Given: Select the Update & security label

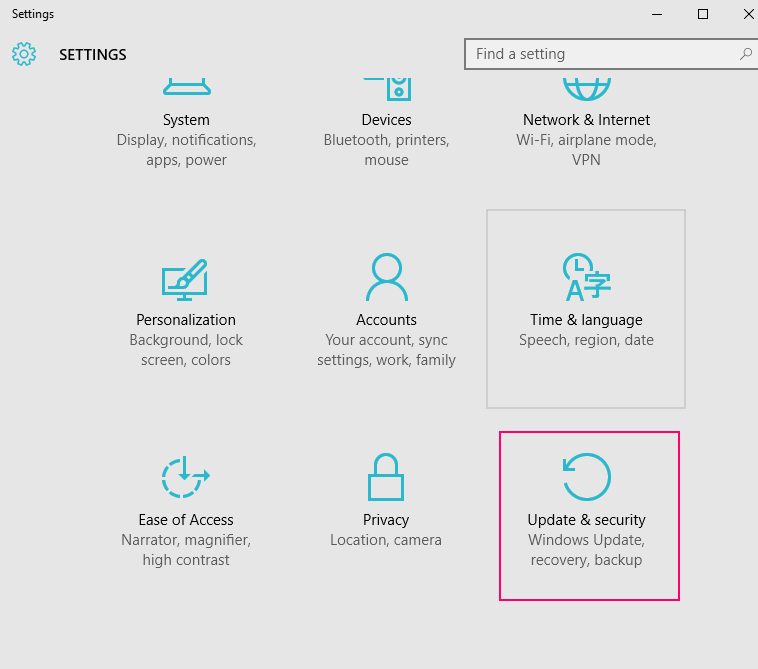Looking at the screenshot, I should [586, 520].
